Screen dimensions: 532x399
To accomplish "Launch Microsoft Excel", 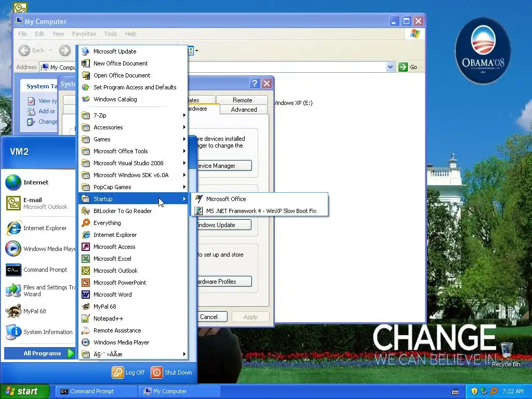I will pos(133,259).
